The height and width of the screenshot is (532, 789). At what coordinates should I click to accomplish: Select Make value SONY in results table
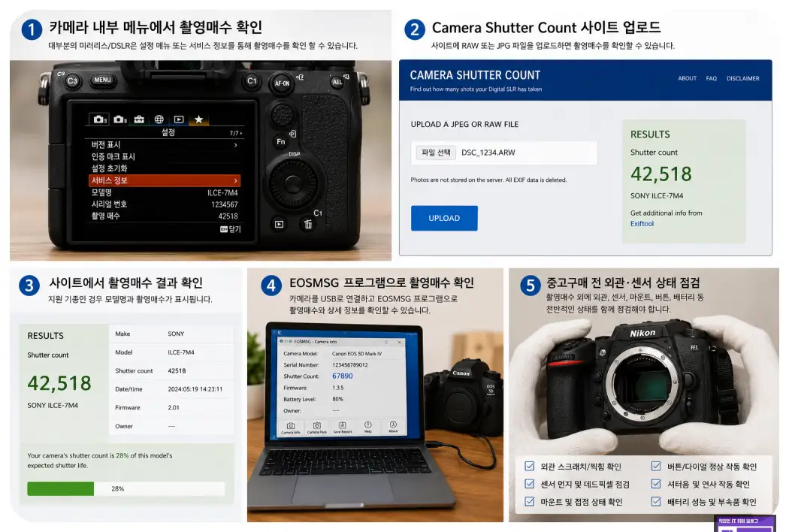pyautogui.click(x=176, y=334)
